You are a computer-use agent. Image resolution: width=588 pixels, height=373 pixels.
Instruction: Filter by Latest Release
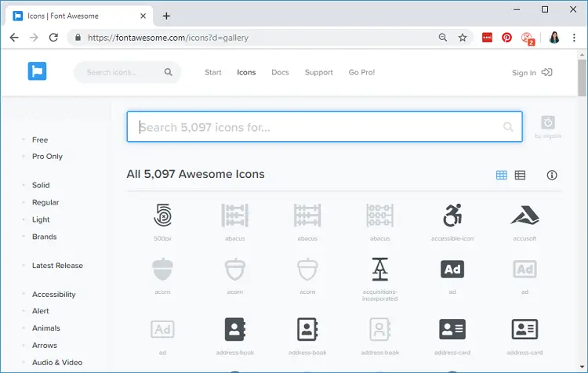57,266
